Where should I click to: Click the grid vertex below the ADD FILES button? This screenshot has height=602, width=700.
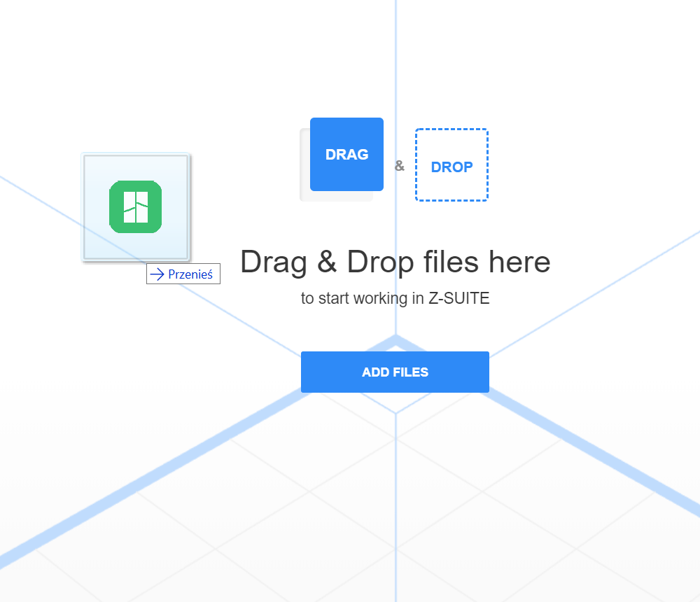(x=395, y=413)
